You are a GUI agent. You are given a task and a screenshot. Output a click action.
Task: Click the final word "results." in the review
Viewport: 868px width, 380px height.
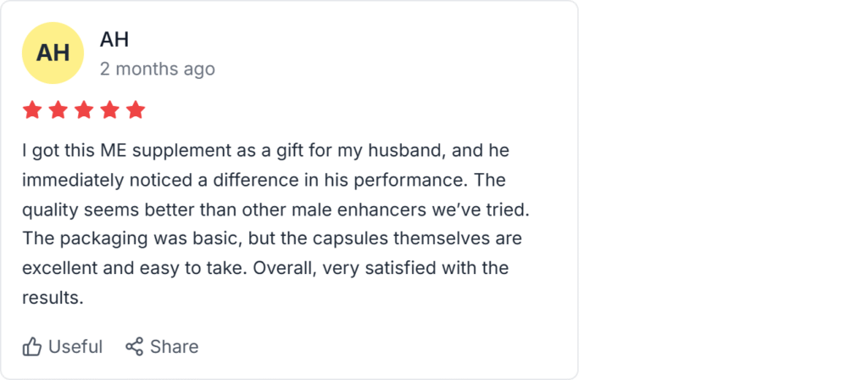tap(53, 298)
